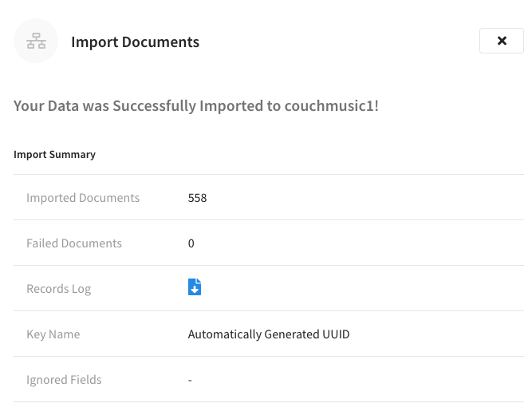Click the 'Imported Documents' label

tap(83, 198)
